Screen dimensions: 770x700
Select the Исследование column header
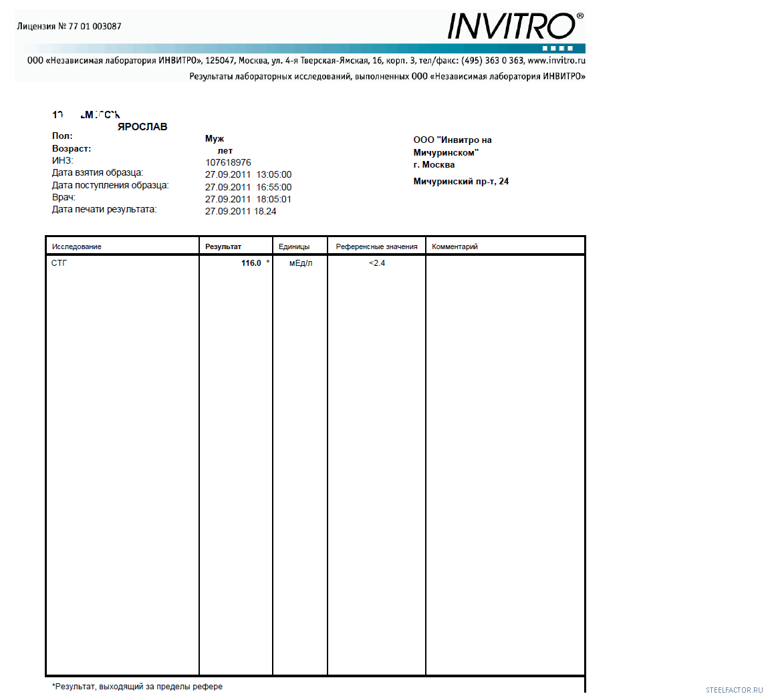tap(77, 246)
